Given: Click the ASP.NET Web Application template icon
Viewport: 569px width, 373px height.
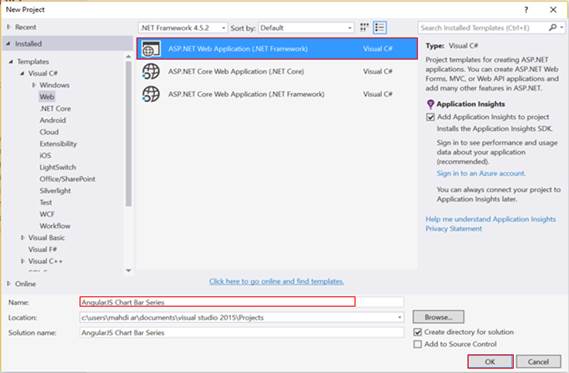Looking at the screenshot, I should coord(151,49).
